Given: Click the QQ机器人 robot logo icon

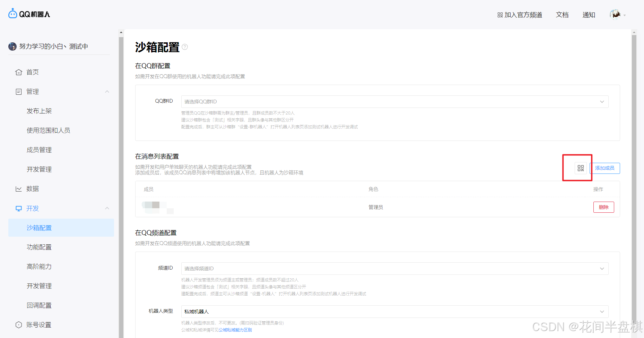Looking at the screenshot, I should click(13, 14).
